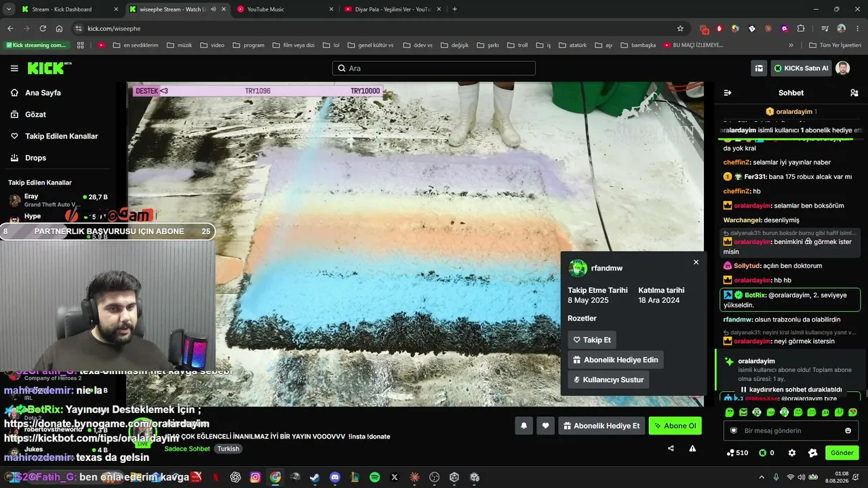This screenshot has height=488, width=868.
Task: Share the stream via share icon
Action: coord(671,448)
